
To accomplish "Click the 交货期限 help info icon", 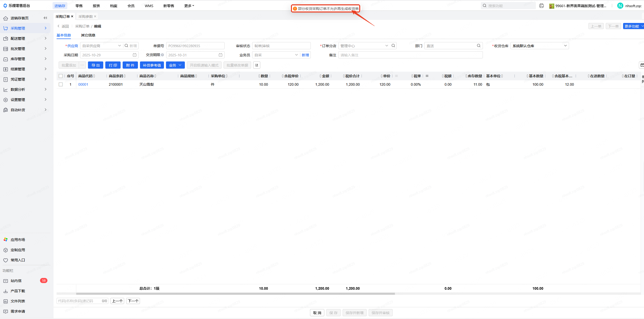I will pyautogui.click(x=162, y=55).
